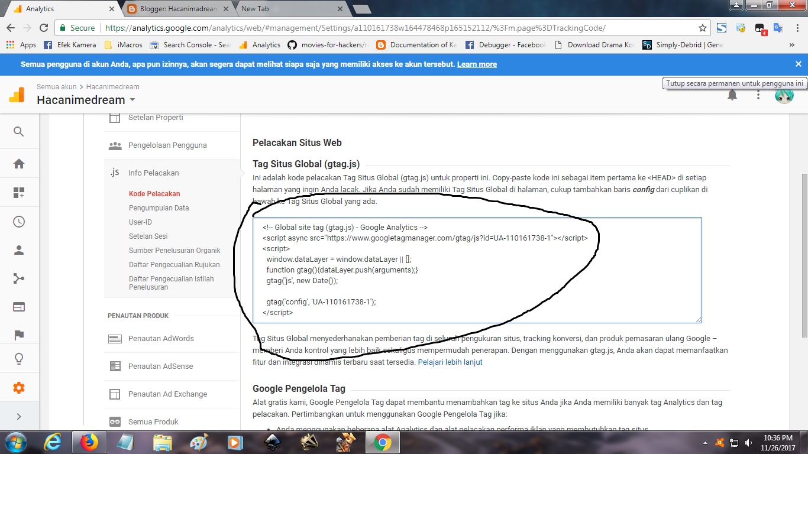Open the Google Translate extension icon
Viewport: 808px width, 532px height.
click(x=778, y=28)
